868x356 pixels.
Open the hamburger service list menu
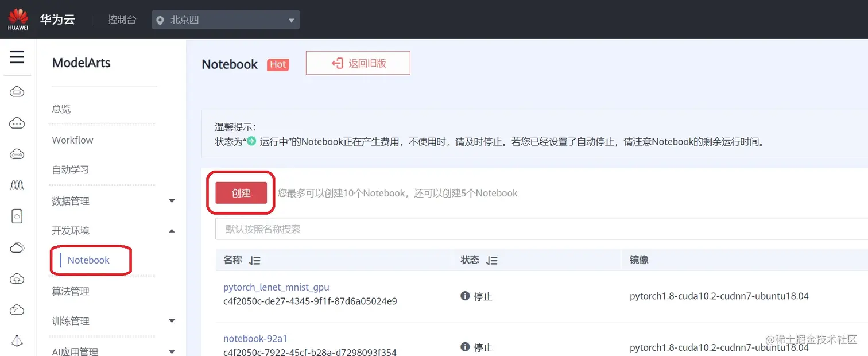[x=17, y=57]
